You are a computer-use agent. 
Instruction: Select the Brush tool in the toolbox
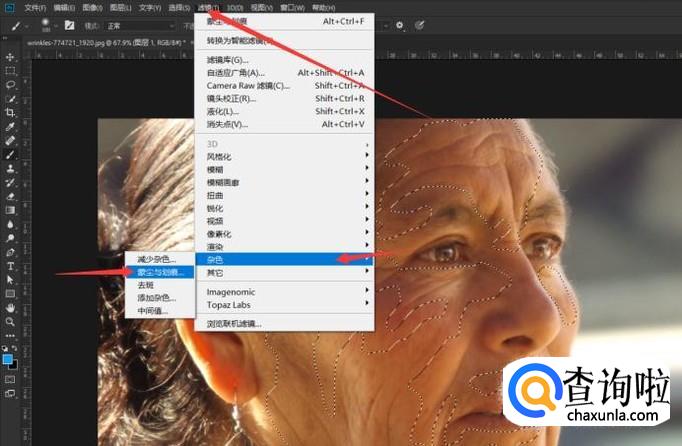coord(10,155)
